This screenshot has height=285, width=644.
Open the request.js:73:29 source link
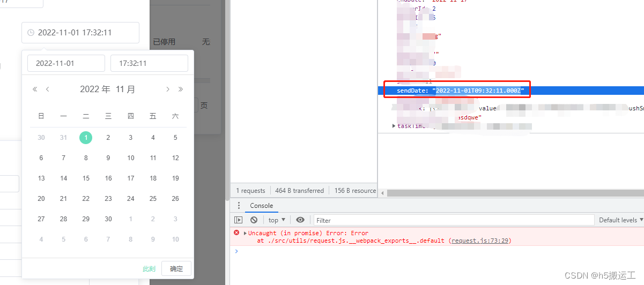pos(480,241)
